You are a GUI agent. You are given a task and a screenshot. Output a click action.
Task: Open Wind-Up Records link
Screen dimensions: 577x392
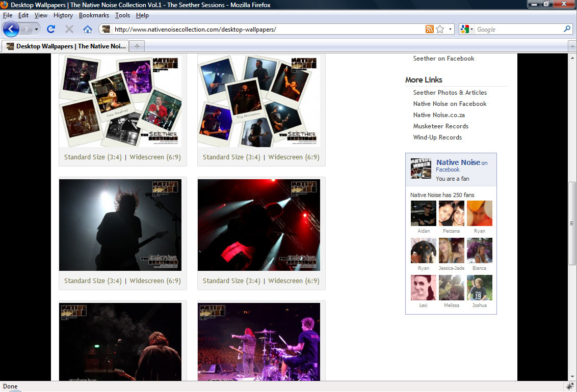(x=437, y=137)
